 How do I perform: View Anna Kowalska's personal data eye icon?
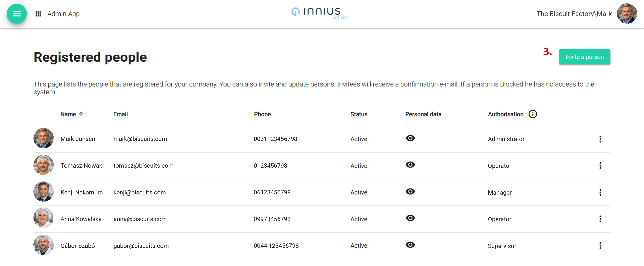[x=410, y=218]
